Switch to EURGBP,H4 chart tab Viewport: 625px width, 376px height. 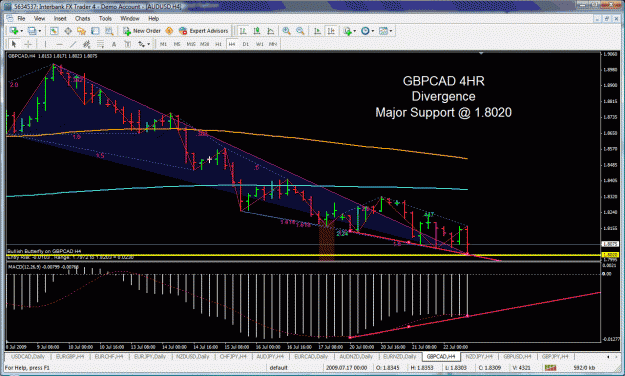tap(70, 356)
